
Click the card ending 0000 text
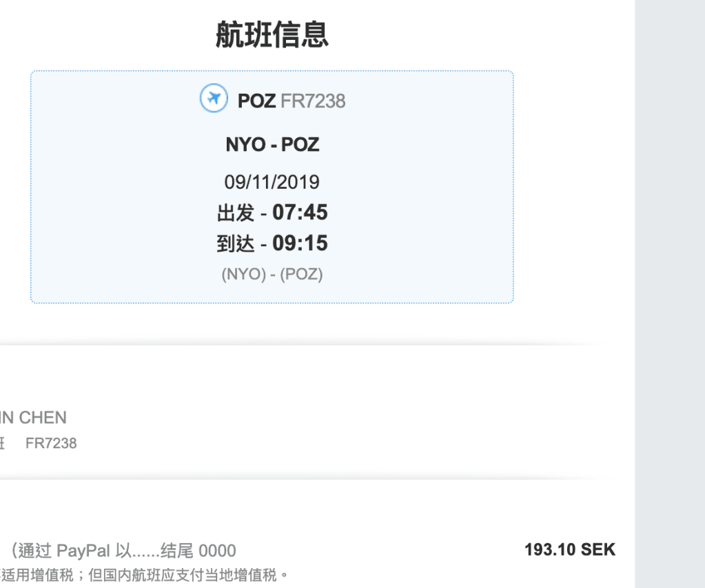(198, 550)
